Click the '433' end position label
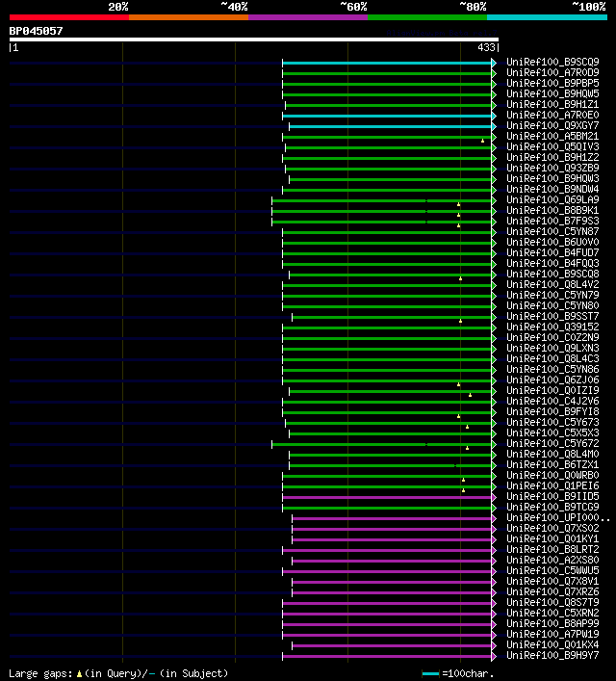The width and height of the screenshot is (616, 681). [x=486, y=47]
